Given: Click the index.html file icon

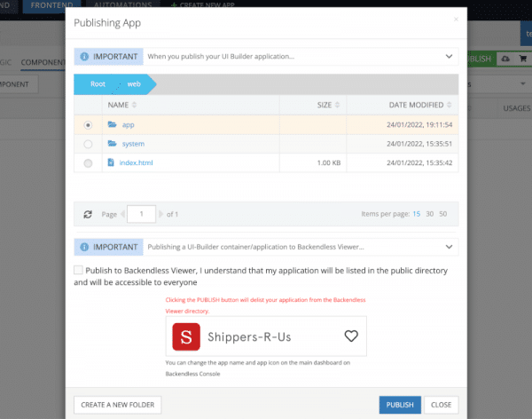Looking at the screenshot, I should 112,163.
